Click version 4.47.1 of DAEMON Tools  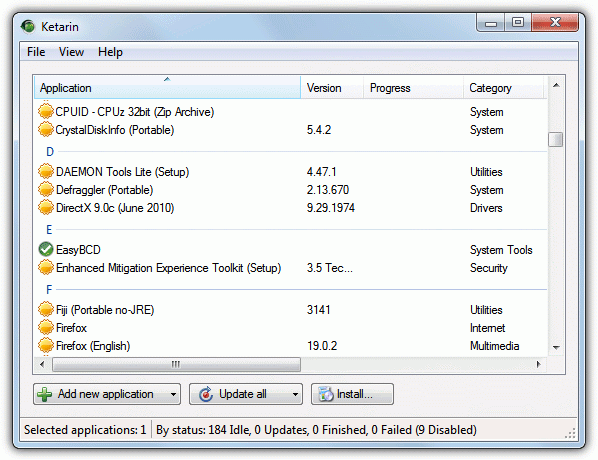(322, 172)
